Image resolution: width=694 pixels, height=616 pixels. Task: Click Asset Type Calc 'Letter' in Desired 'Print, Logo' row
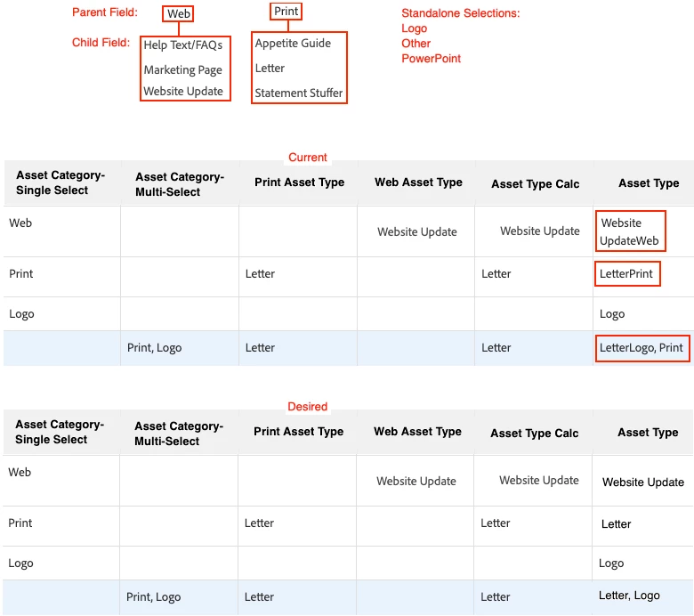click(496, 597)
